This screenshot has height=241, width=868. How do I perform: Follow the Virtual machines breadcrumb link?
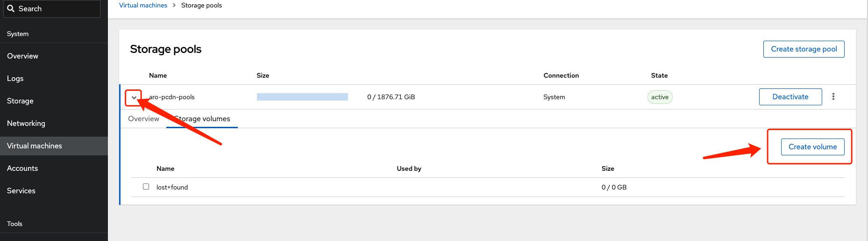coord(143,5)
